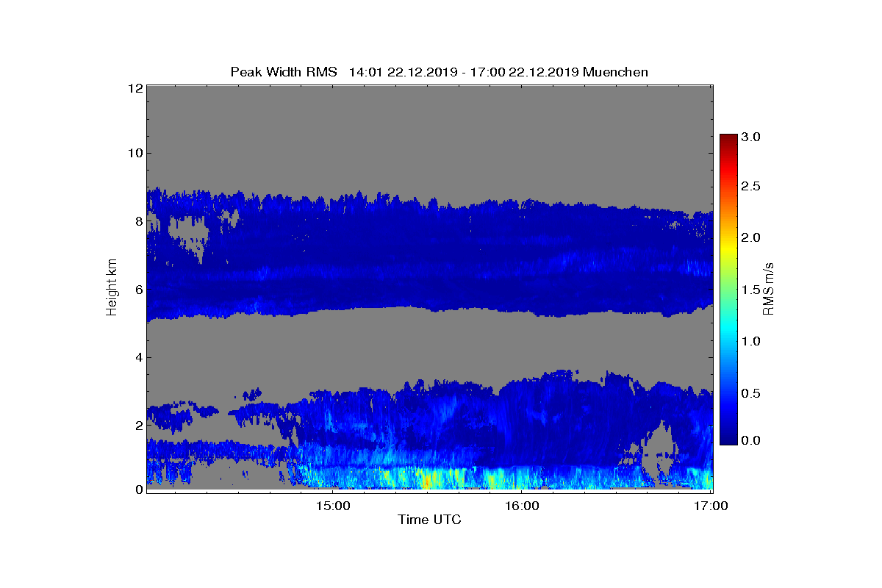Click the height tick label 6
The width and height of the screenshot is (882, 588).
pos(137,289)
